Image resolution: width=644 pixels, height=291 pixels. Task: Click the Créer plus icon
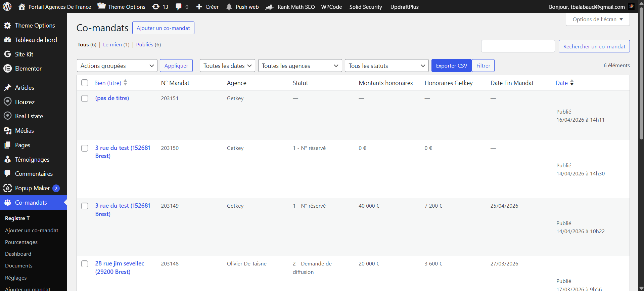pos(199,7)
